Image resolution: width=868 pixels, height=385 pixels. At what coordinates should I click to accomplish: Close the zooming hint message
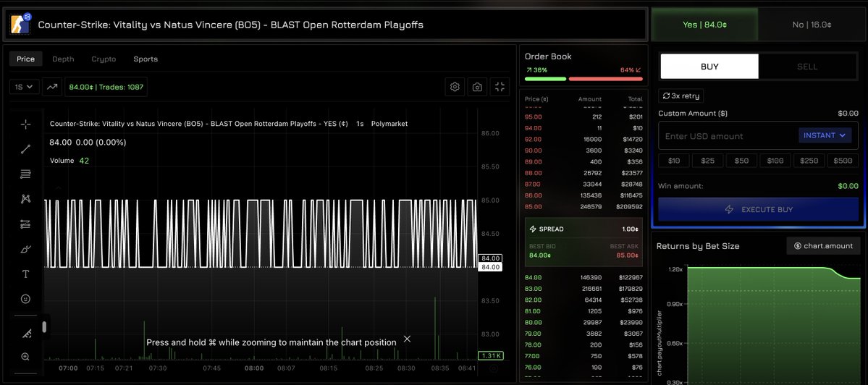[x=407, y=339]
